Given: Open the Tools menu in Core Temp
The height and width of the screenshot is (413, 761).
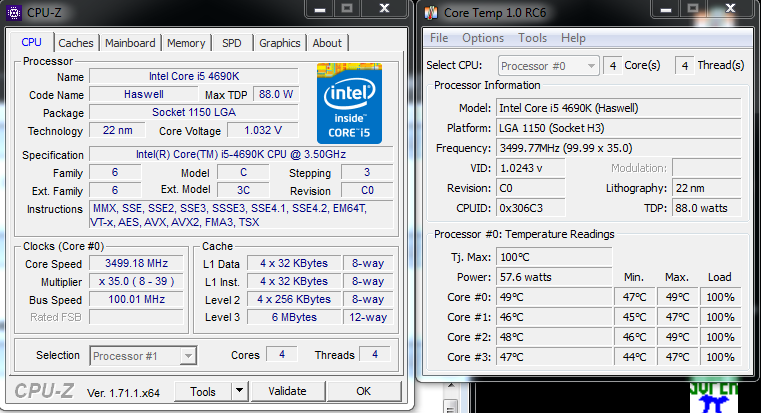Looking at the screenshot, I should (532, 38).
